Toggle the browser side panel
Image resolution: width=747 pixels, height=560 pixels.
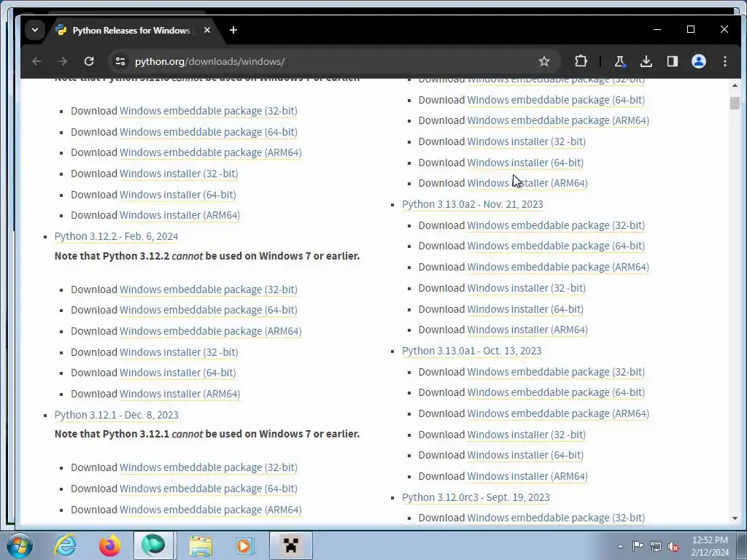672,61
